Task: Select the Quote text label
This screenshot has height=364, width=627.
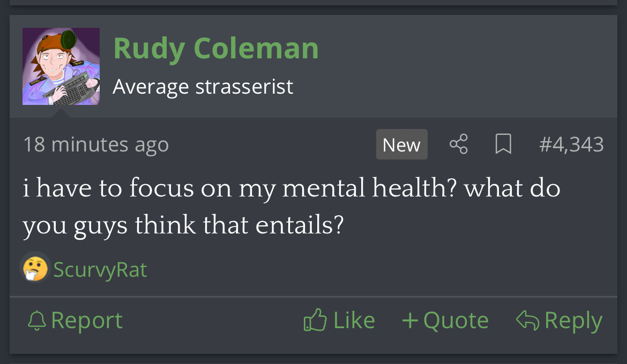Action: [x=456, y=321]
